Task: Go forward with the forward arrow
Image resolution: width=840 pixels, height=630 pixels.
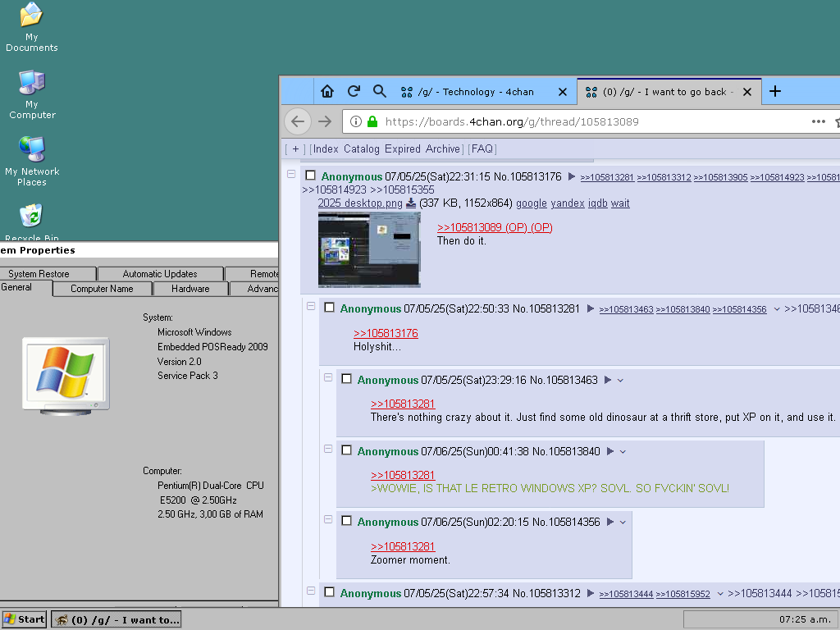Action: point(325,121)
